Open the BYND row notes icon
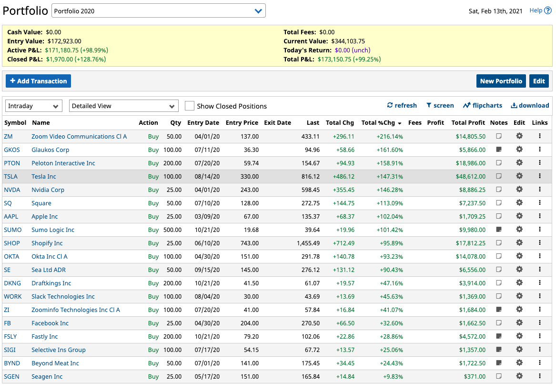556x392 pixels. [x=498, y=363]
